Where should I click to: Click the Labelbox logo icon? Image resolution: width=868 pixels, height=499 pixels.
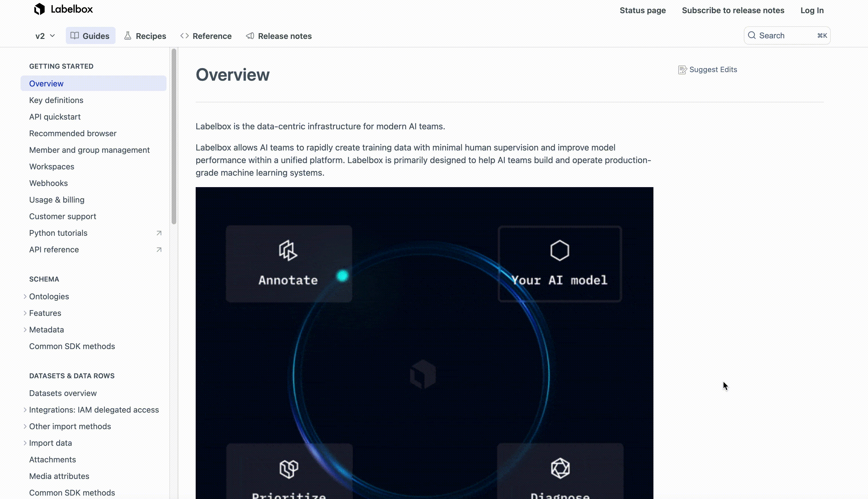[x=39, y=9]
